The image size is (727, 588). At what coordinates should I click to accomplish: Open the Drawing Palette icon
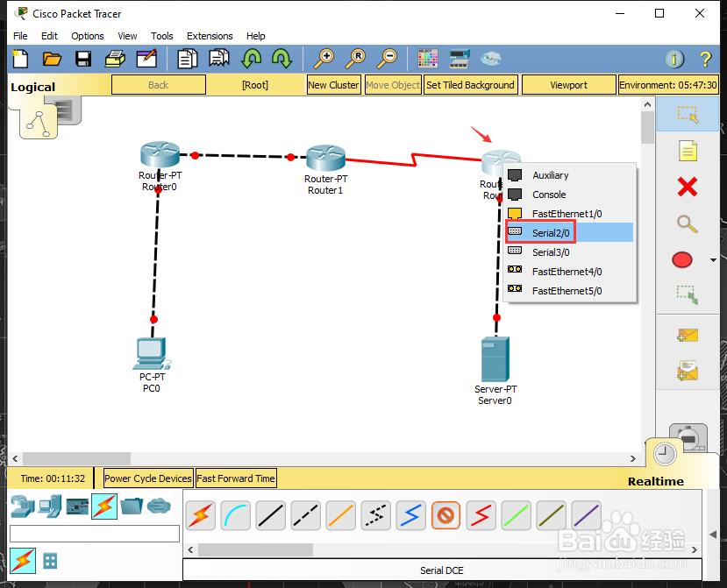[427, 59]
